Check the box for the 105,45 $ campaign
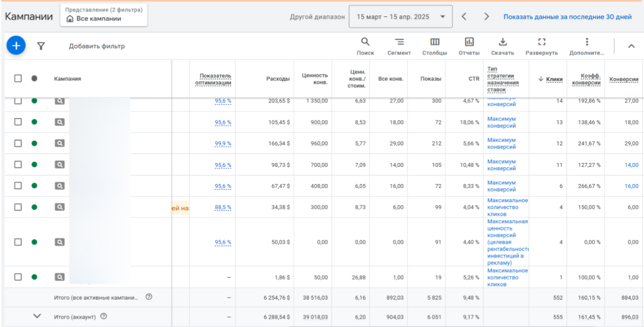This screenshot has height=327, width=644. [x=18, y=122]
